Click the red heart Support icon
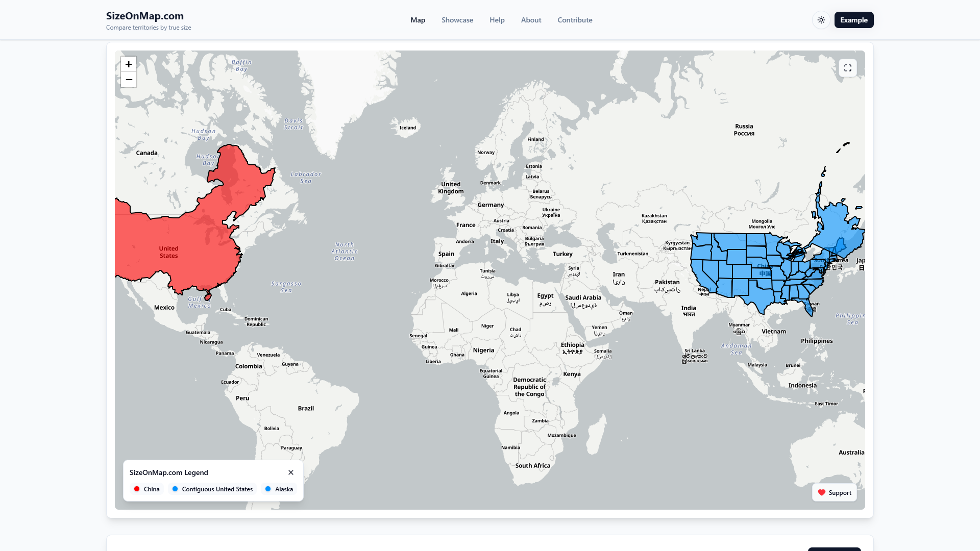This screenshot has height=551, width=980. [x=822, y=492]
